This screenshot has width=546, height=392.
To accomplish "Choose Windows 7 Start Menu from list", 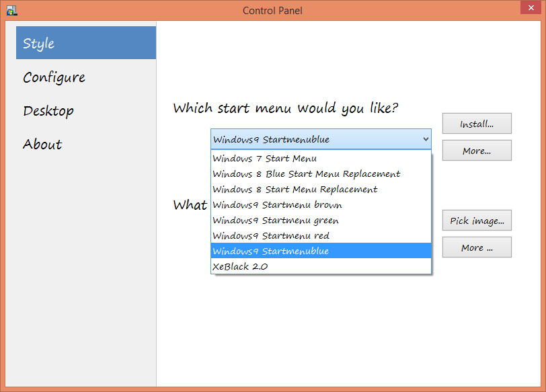I will [x=321, y=159].
